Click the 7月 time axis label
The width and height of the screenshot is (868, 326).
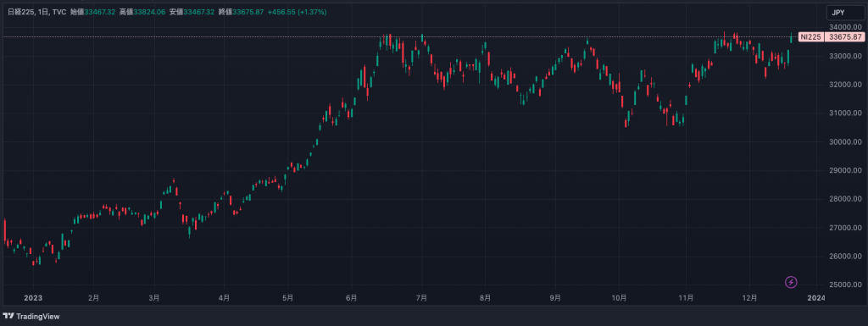coord(421,298)
